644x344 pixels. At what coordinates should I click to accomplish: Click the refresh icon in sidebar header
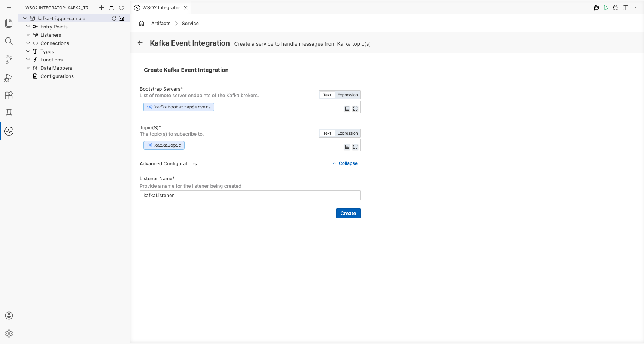[121, 8]
